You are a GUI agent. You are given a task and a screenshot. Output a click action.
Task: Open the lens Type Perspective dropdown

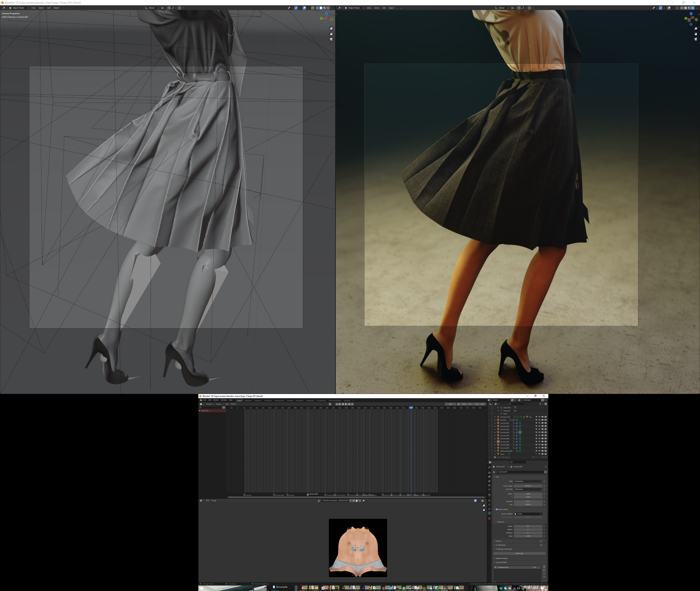click(528, 481)
